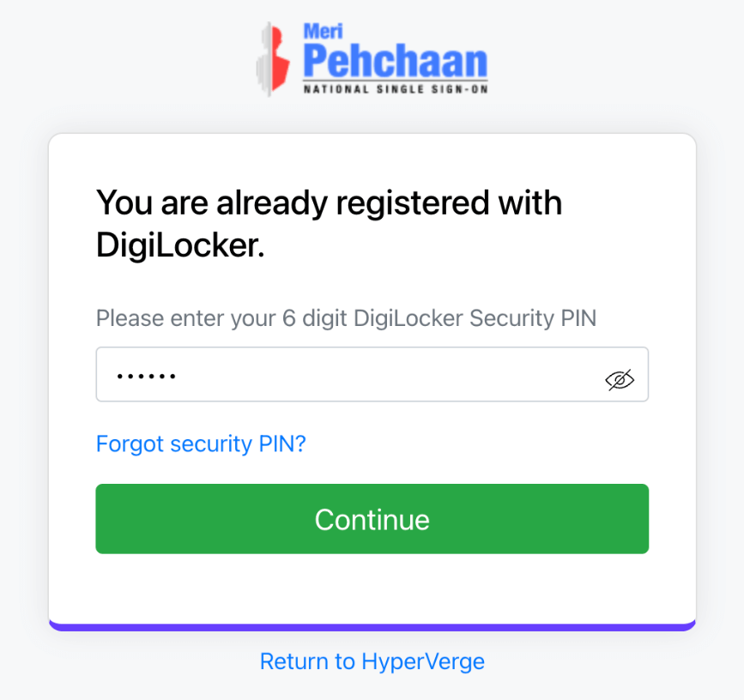
Task: Click the word "HyperVerge" in the bottom link
Action: click(x=423, y=661)
